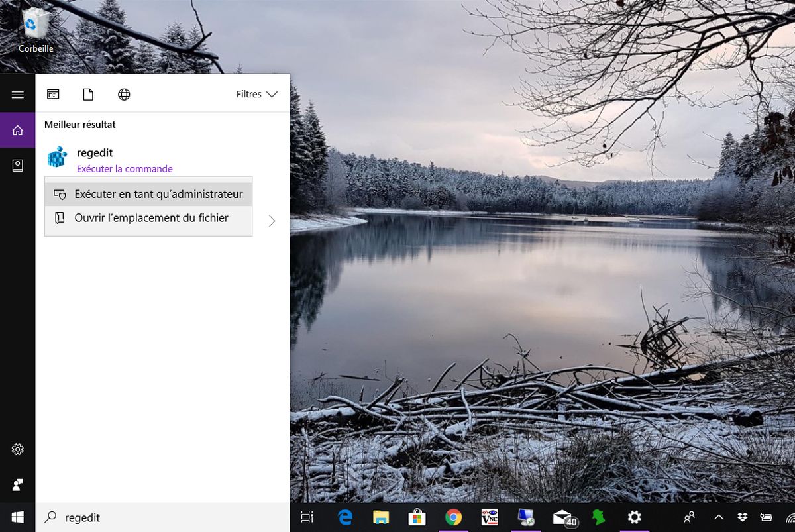Image resolution: width=795 pixels, height=532 pixels.
Task: Expand regedit result details with right chevron
Action: (x=272, y=221)
